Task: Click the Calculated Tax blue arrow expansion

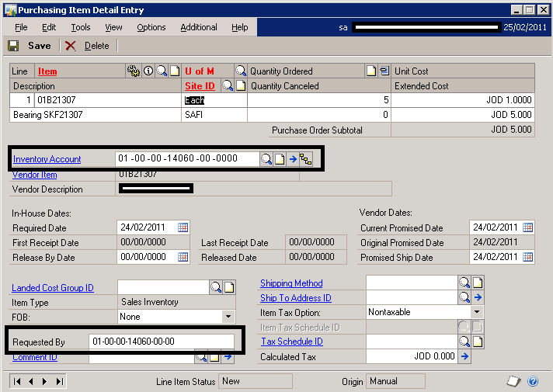Action: (x=464, y=356)
